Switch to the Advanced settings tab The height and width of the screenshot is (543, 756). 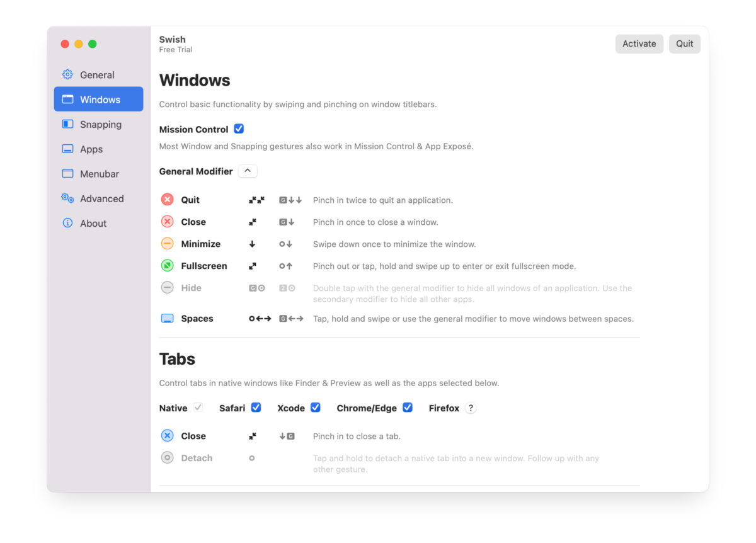(99, 198)
